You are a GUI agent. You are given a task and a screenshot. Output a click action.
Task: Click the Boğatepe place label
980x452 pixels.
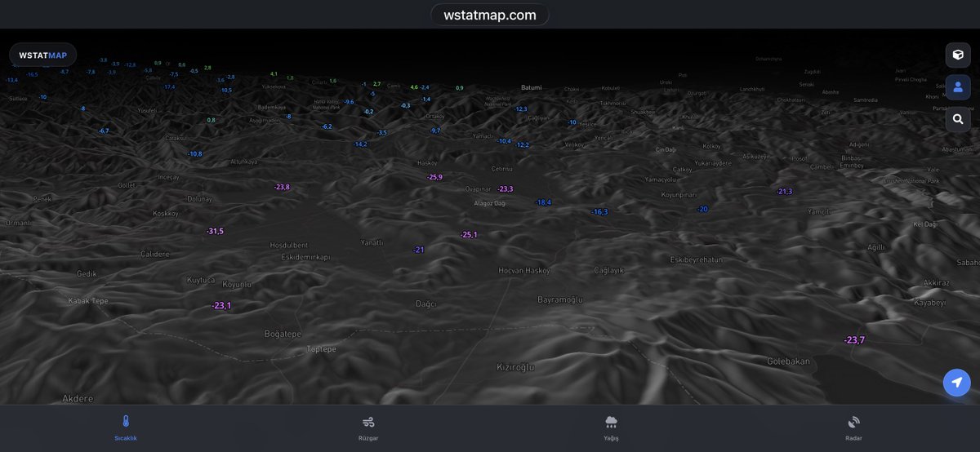click(283, 335)
